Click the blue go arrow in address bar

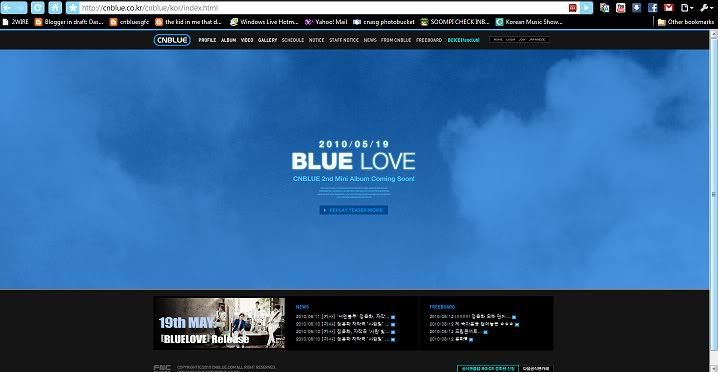(586, 7)
